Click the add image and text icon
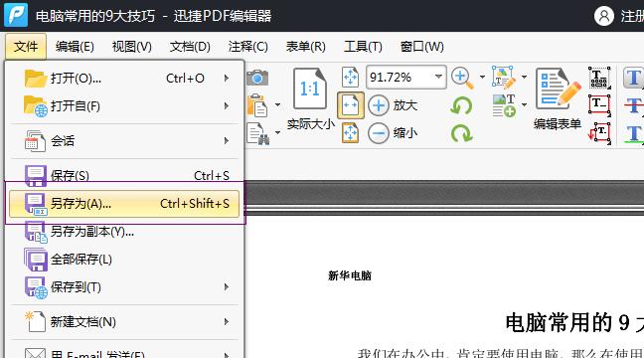Screen dimensions: 644x358 click(x=504, y=105)
